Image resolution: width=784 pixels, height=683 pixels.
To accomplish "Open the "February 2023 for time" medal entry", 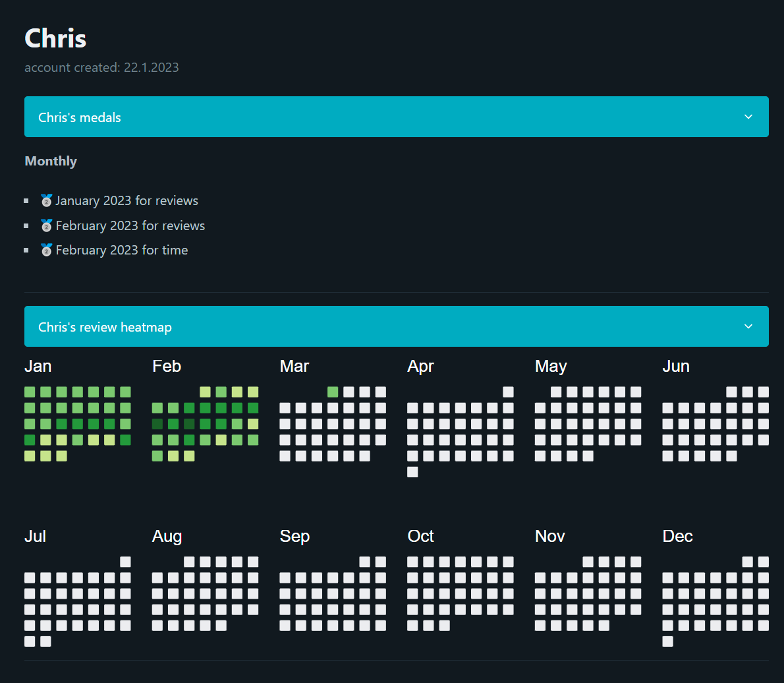I will point(122,250).
